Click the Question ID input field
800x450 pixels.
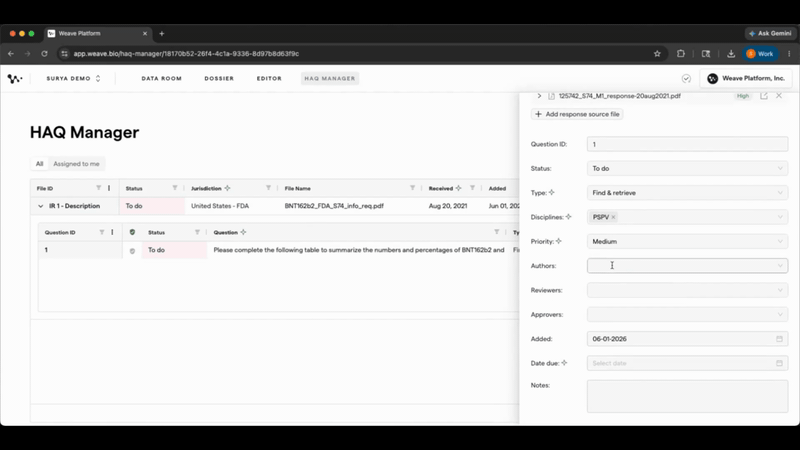[687, 144]
